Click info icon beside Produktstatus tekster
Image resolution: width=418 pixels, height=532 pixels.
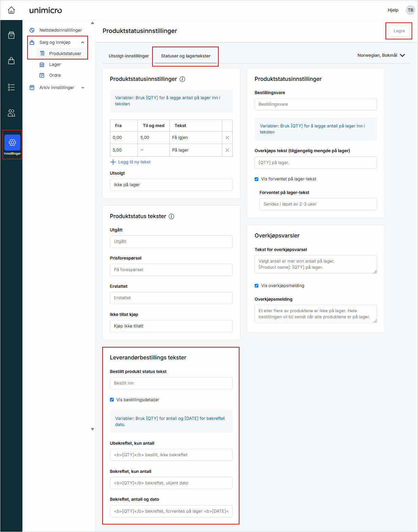point(171,216)
